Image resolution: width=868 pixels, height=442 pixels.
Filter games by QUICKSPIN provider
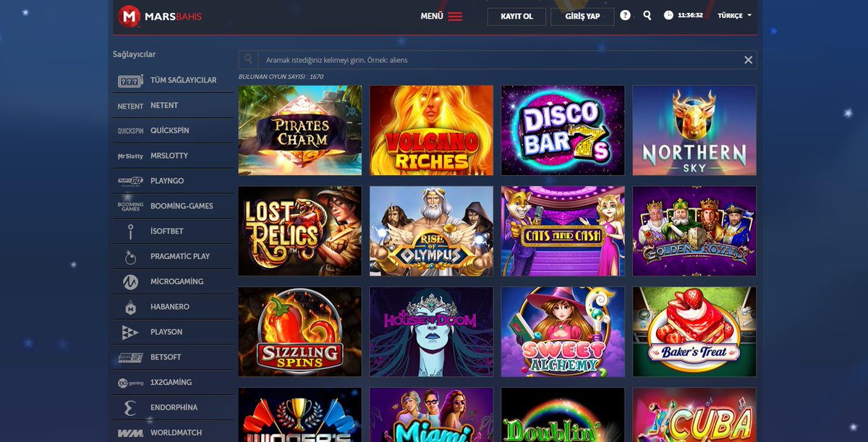click(x=170, y=131)
